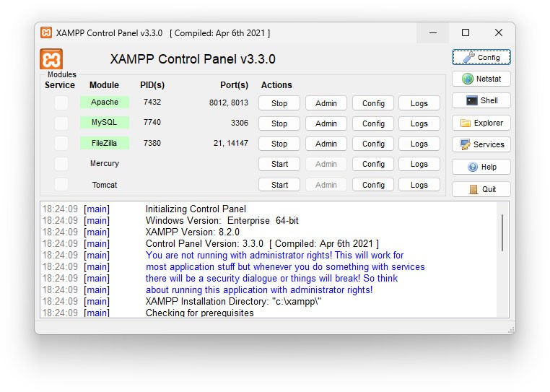
Task: View Logs for the Tomcat module
Action: [419, 185]
